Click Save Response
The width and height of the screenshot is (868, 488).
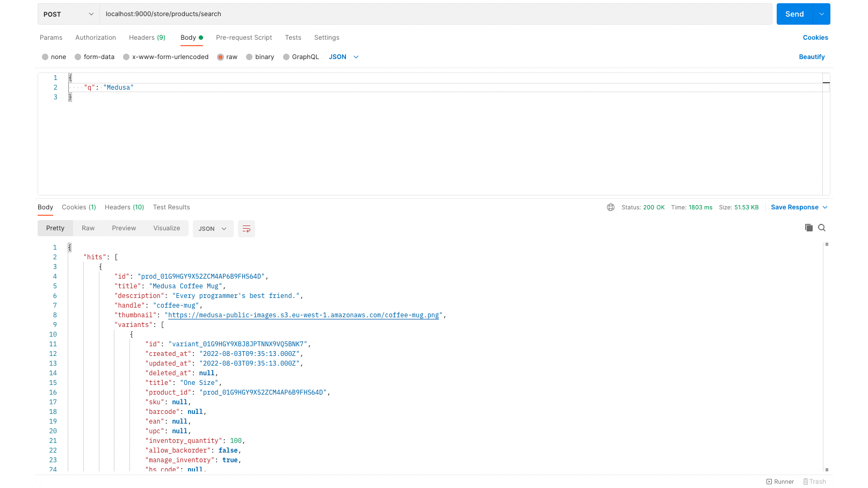click(x=795, y=207)
